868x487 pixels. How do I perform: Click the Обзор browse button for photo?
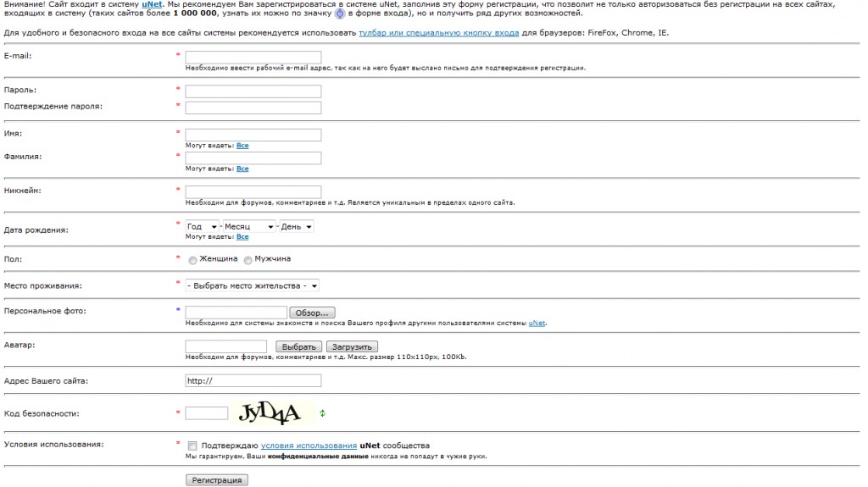312,313
